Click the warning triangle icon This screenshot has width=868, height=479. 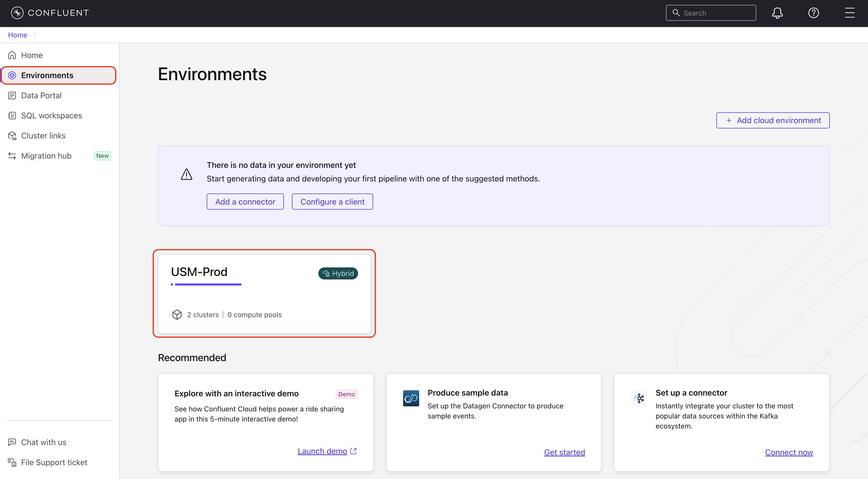point(186,174)
